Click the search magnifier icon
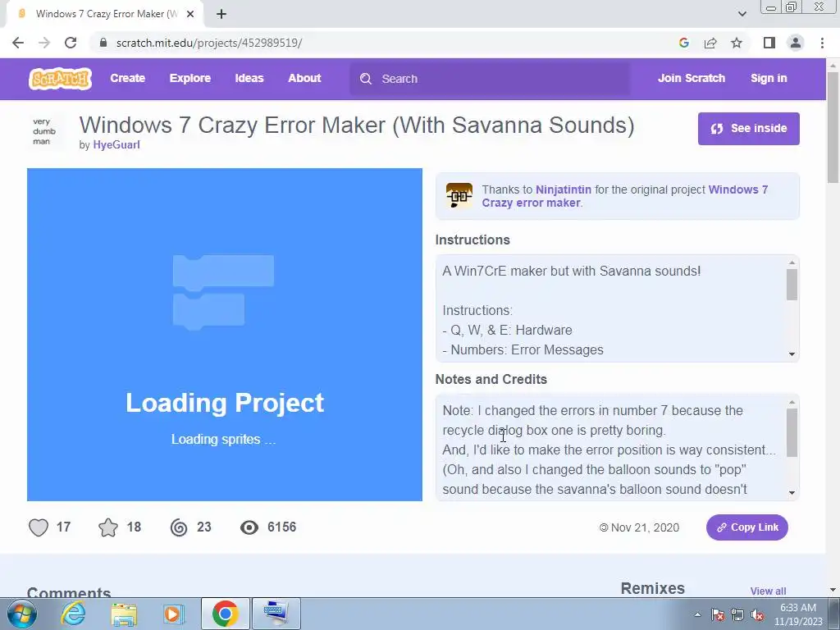840x630 pixels. point(366,79)
